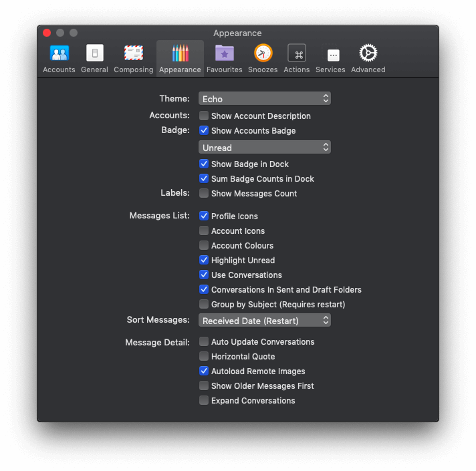Image resolution: width=476 pixels, height=471 pixels.
Task: Check Group by Subject option
Action: pyautogui.click(x=204, y=304)
